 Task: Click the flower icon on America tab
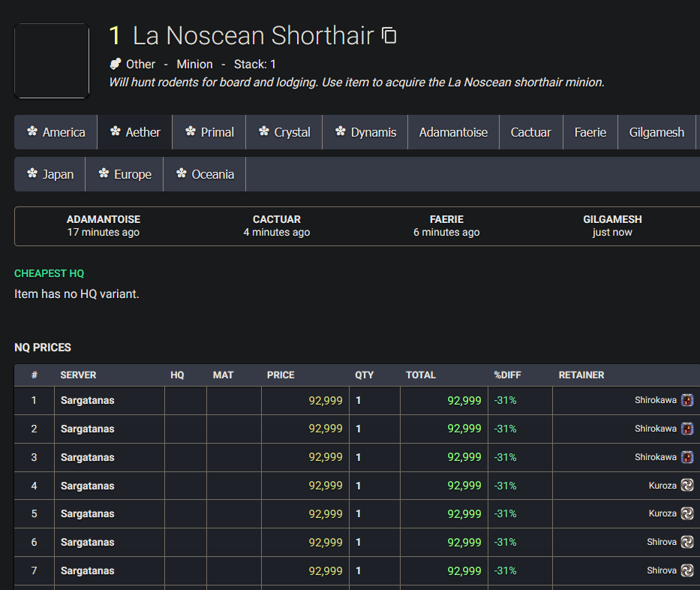tap(32, 131)
